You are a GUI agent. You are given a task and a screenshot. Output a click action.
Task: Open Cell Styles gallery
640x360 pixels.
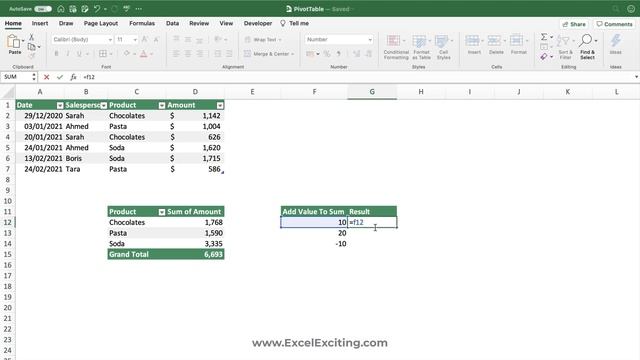[x=443, y=47]
